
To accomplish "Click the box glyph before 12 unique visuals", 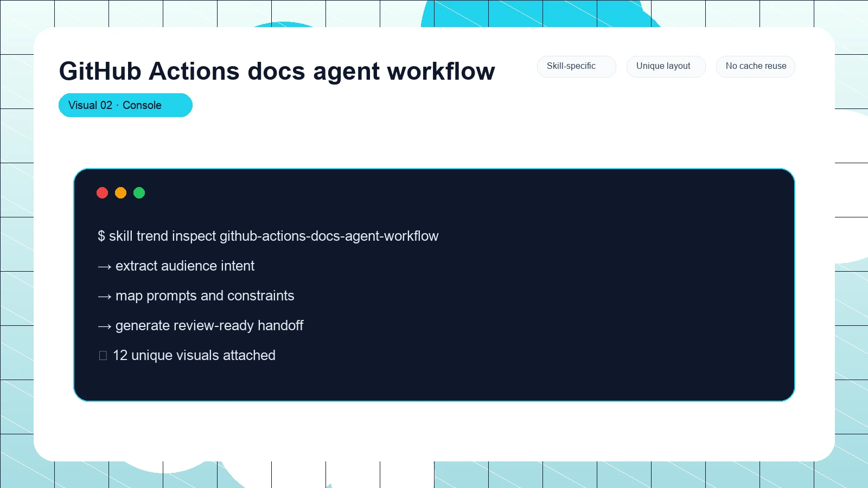I will click(x=103, y=356).
